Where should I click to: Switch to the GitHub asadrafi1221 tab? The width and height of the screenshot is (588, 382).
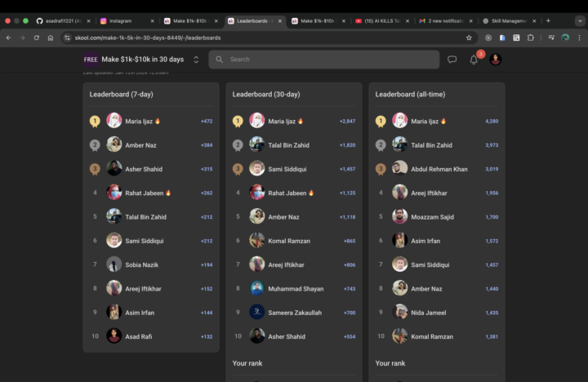click(x=63, y=21)
